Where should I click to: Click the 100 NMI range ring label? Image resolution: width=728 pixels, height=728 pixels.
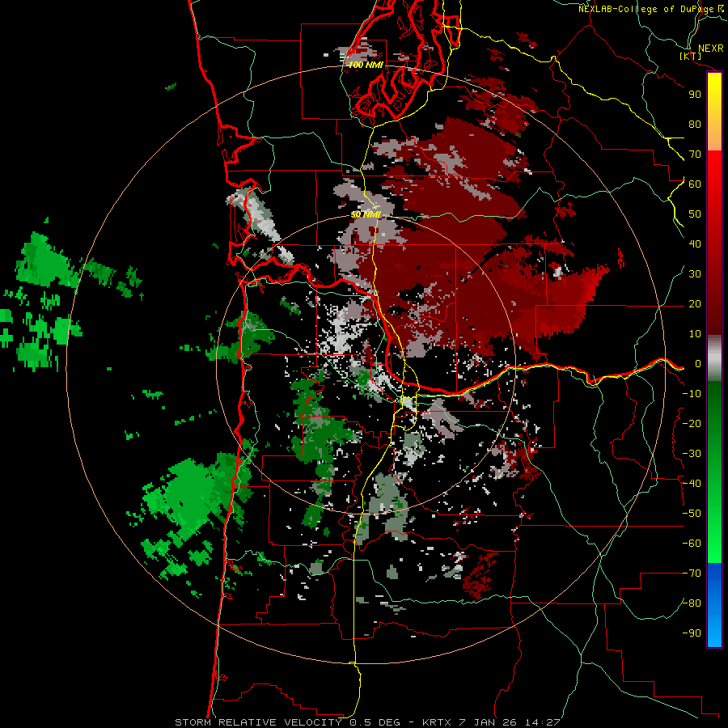pyautogui.click(x=366, y=65)
